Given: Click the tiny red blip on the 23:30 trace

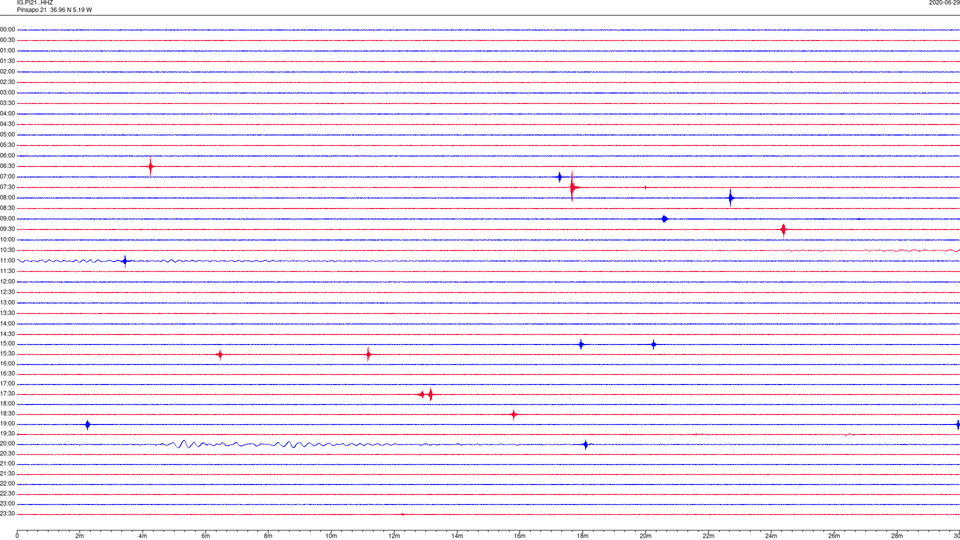Looking at the screenshot, I should coord(402,514).
